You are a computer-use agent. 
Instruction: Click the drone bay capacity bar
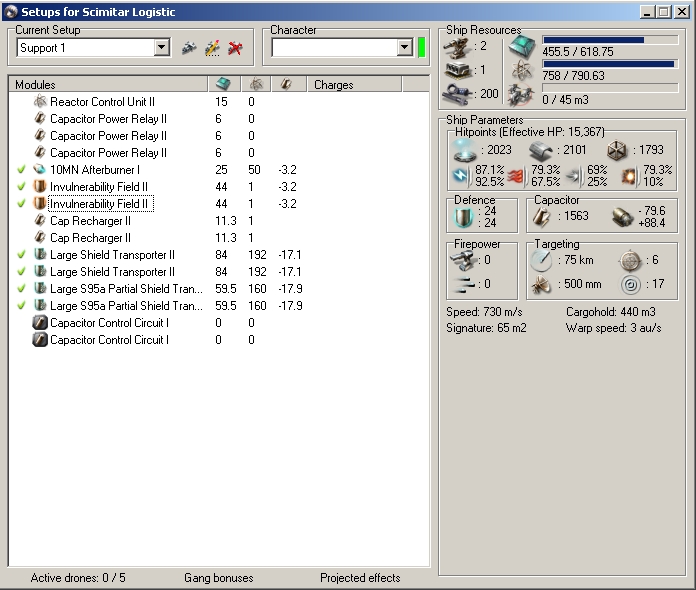(610, 88)
